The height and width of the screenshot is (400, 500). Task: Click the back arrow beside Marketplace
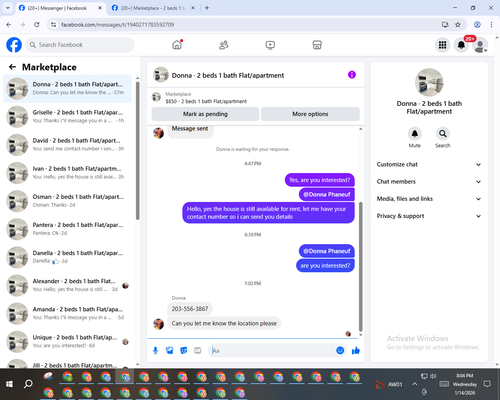12,67
